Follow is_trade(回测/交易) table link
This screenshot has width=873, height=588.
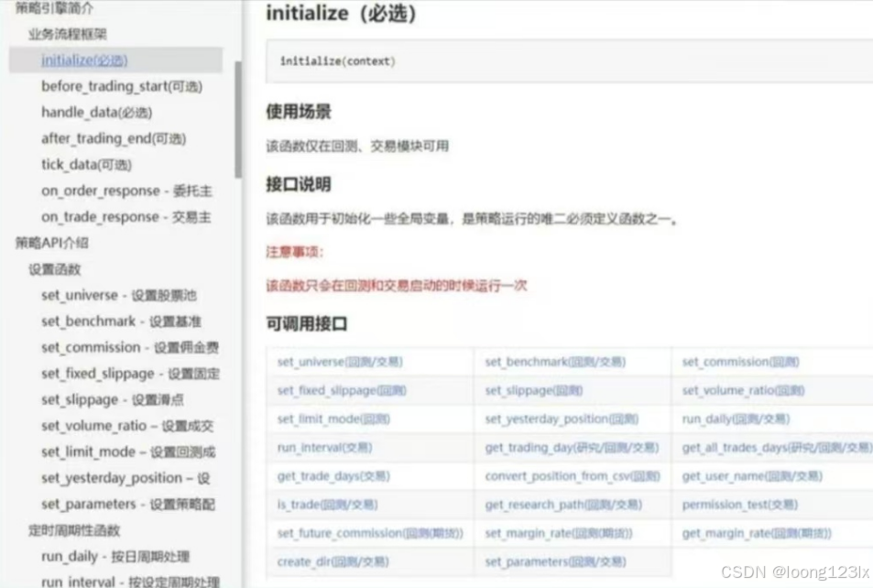[327, 505]
